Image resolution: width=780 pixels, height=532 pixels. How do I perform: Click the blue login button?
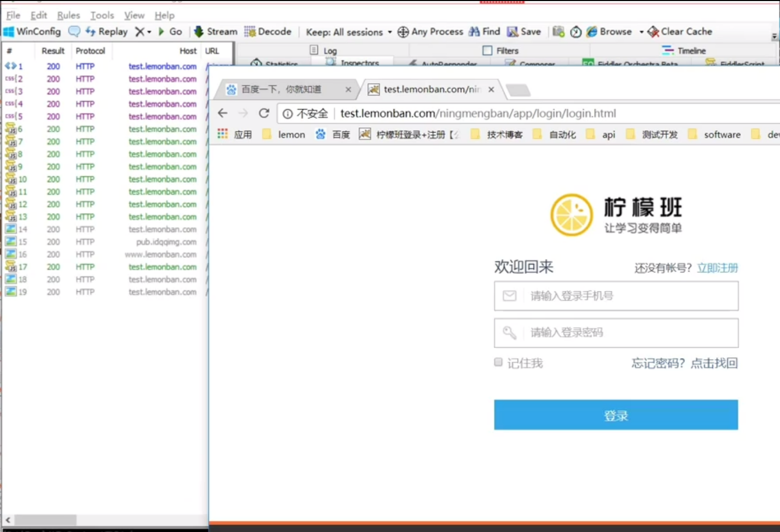(x=616, y=415)
